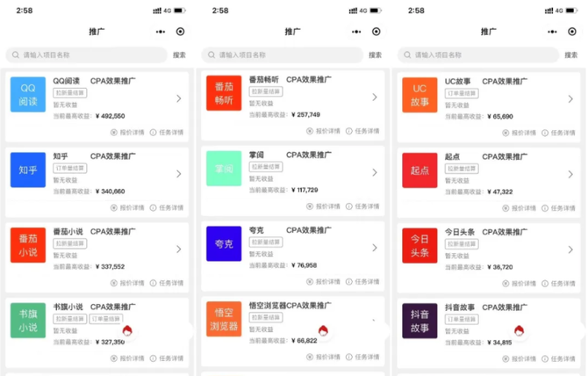
Task: Expand the UC故事 card chevron
Action: (570, 99)
